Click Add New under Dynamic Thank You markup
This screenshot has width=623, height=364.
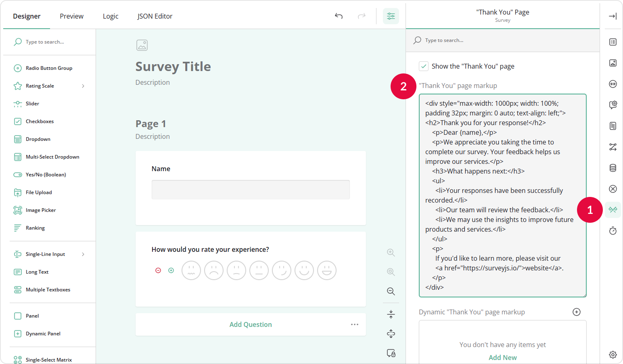502,357
